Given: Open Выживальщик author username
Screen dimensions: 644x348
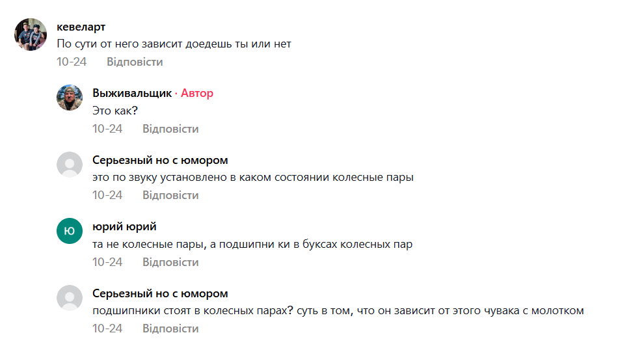Looking at the screenshot, I should [x=131, y=93].
